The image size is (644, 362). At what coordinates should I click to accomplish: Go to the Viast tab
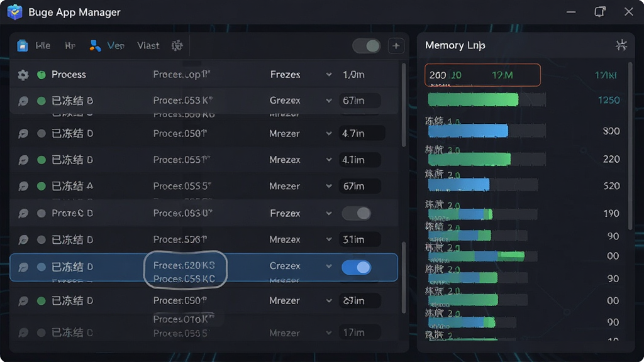(x=148, y=45)
